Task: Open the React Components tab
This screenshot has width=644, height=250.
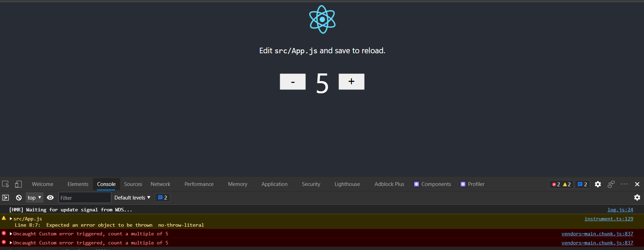Action: tap(432, 184)
